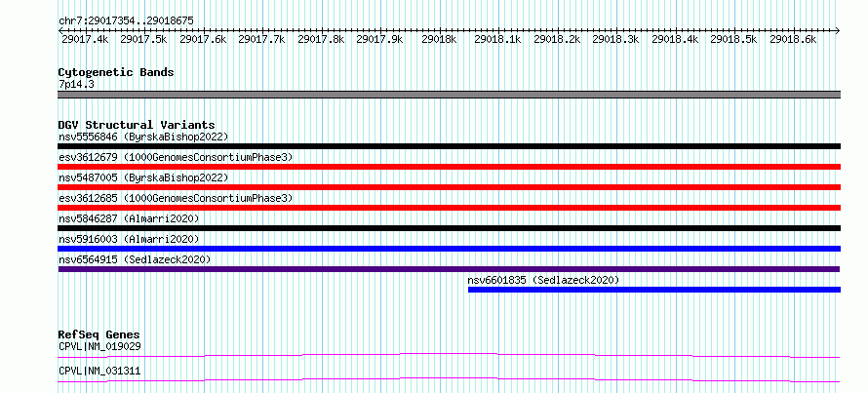868x393 pixels.
Task: Click the nsv6564915 purple variant bar
Action: tap(450, 269)
